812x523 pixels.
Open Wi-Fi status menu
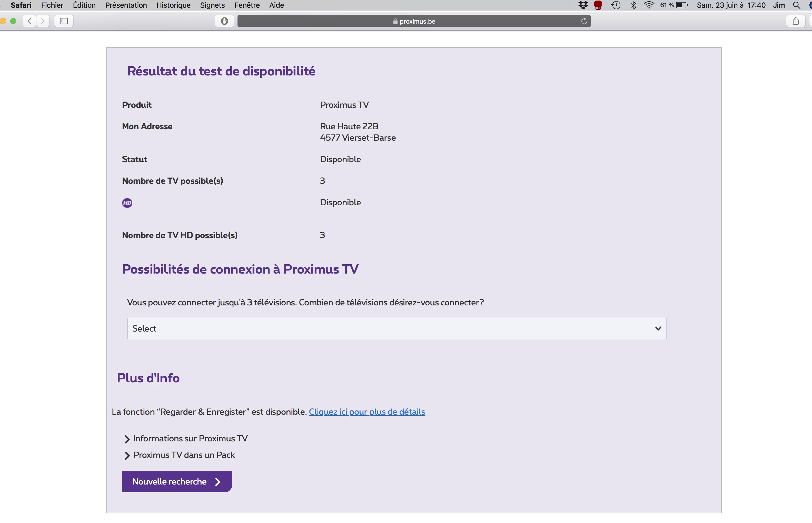click(649, 5)
